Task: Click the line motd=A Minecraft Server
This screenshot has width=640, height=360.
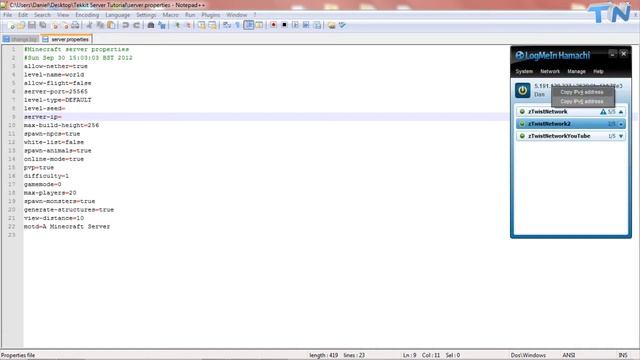Action: (67, 227)
